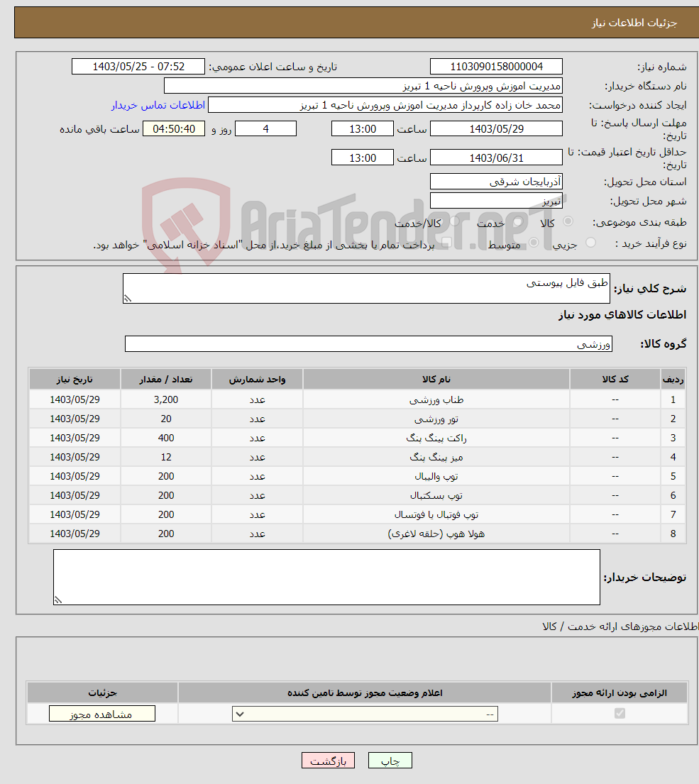The image size is (699, 784).
Task: Select the کالا radio button
Action: (568, 221)
